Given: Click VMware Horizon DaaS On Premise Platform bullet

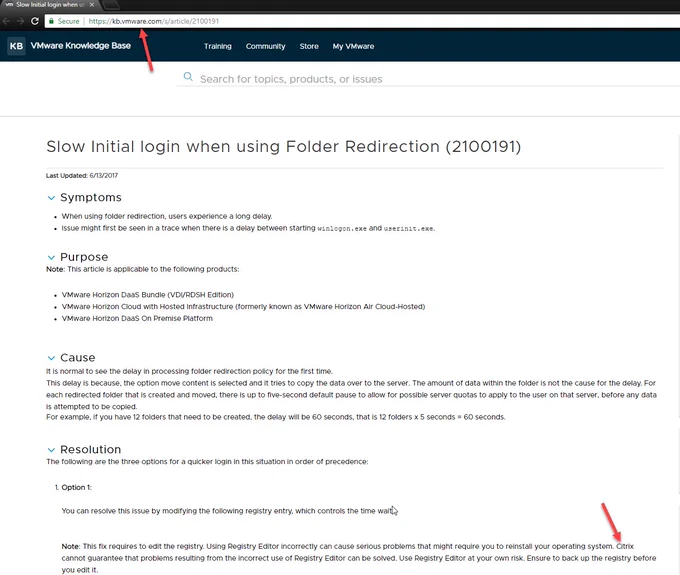Looking at the screenshot, I should pyautogui.click(x=137, y=318).
